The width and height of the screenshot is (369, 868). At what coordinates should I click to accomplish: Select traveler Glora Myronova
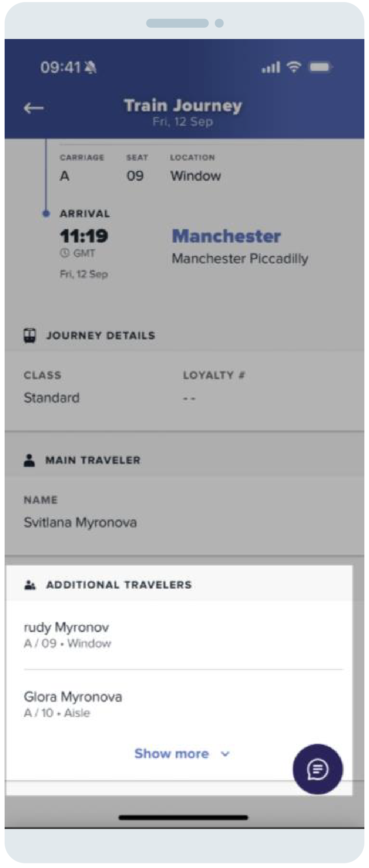click(183, 704)
